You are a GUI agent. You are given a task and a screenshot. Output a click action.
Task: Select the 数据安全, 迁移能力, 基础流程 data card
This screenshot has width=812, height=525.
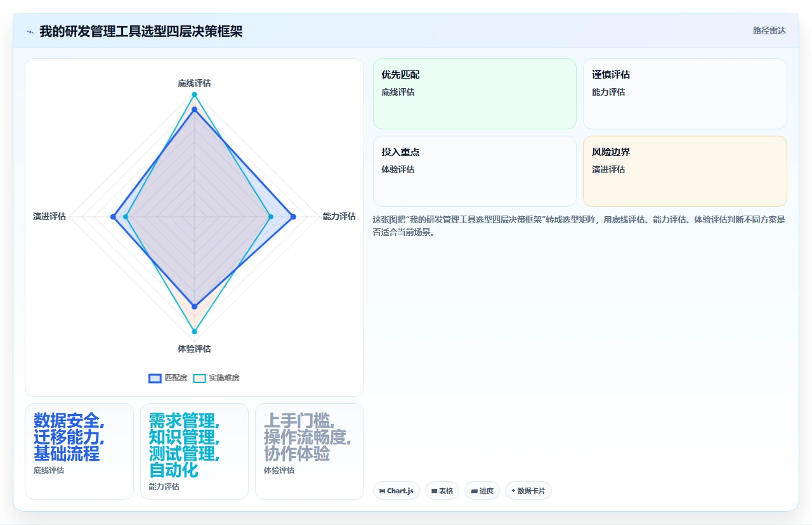pos(79,451)
